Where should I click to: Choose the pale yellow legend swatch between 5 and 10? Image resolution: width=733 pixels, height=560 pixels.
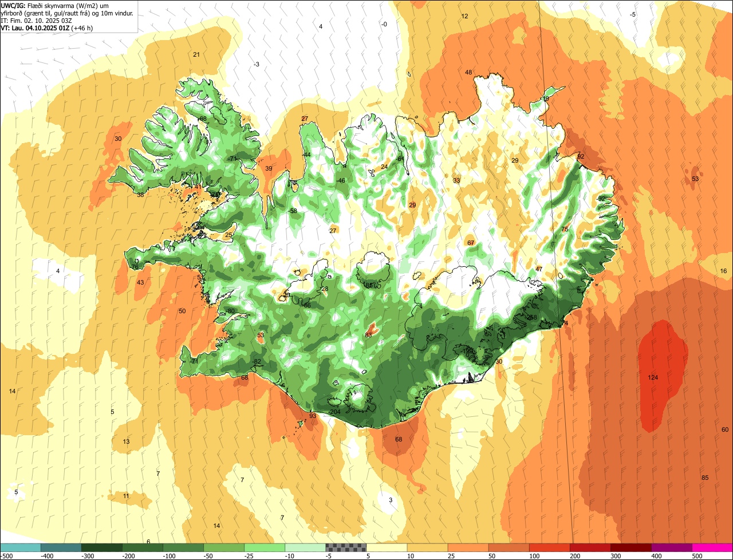click(x=387, y=547)
